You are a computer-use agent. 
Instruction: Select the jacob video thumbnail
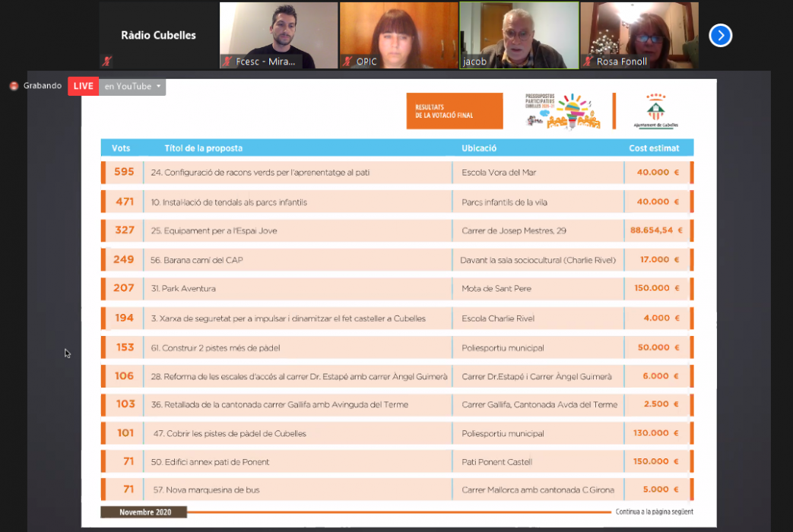tap(519, 36)
